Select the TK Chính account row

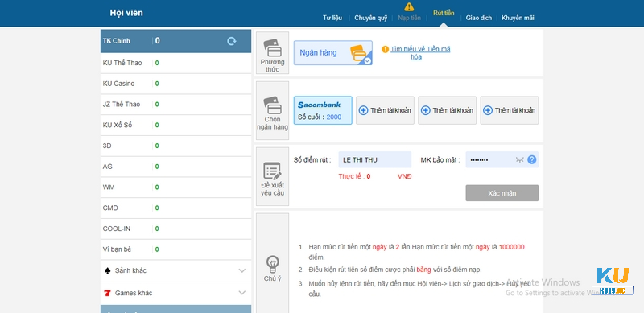pyautogui.click(x=175, y=41)
